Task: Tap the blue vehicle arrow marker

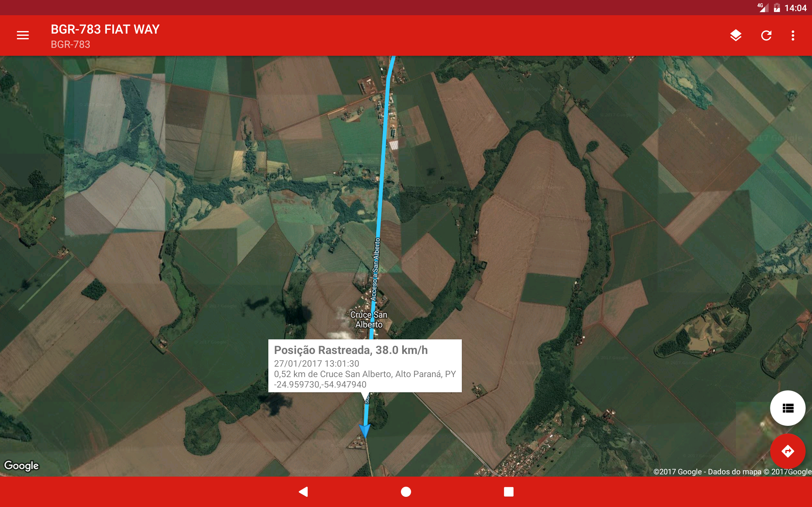Action: click(x=364, y=430)
